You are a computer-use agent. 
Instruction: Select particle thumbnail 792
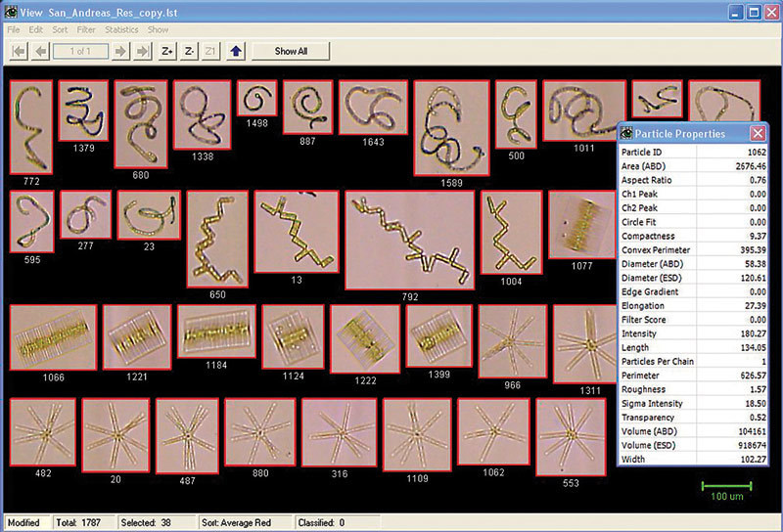click(409, 240)
